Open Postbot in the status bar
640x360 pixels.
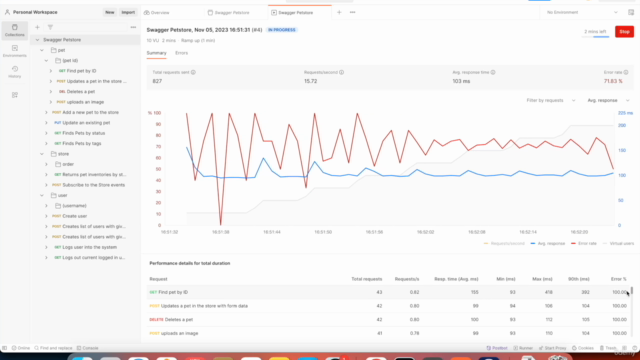(x=497, y=348)
